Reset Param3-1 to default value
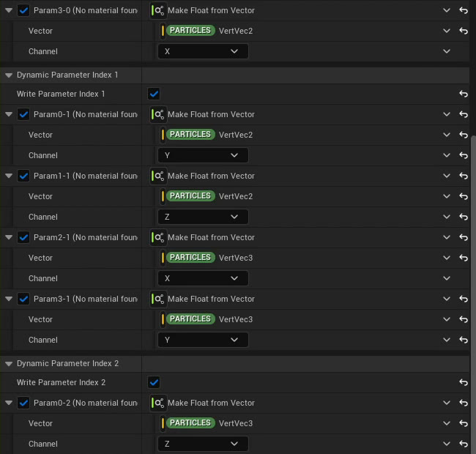 pyautogui.click(x=464, y=299)
